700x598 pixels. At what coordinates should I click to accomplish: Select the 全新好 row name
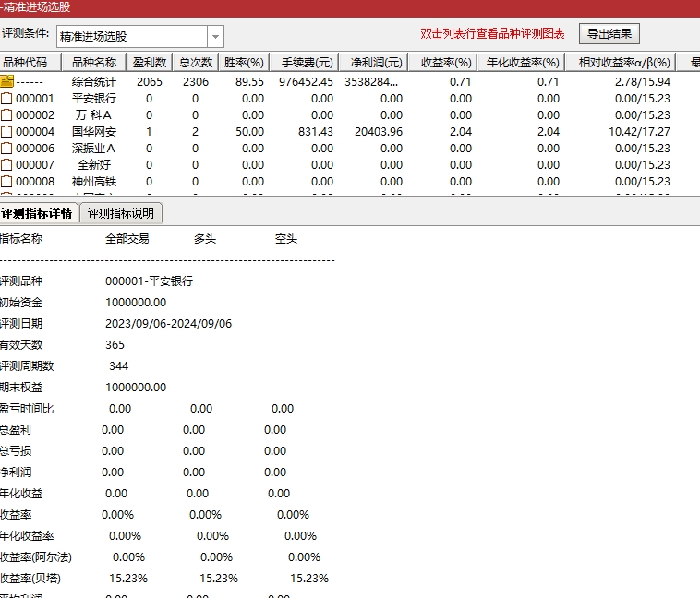94,164
